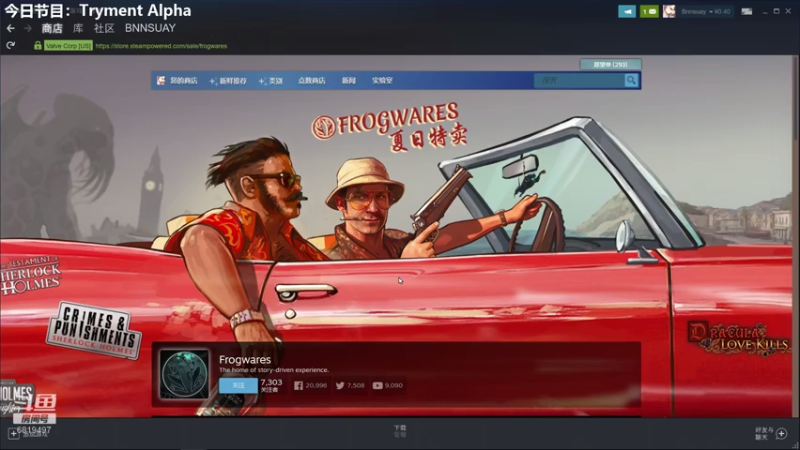Open the wishlist (293) button
This screenshot has height=450, width=800.
[x=610, y=64]
